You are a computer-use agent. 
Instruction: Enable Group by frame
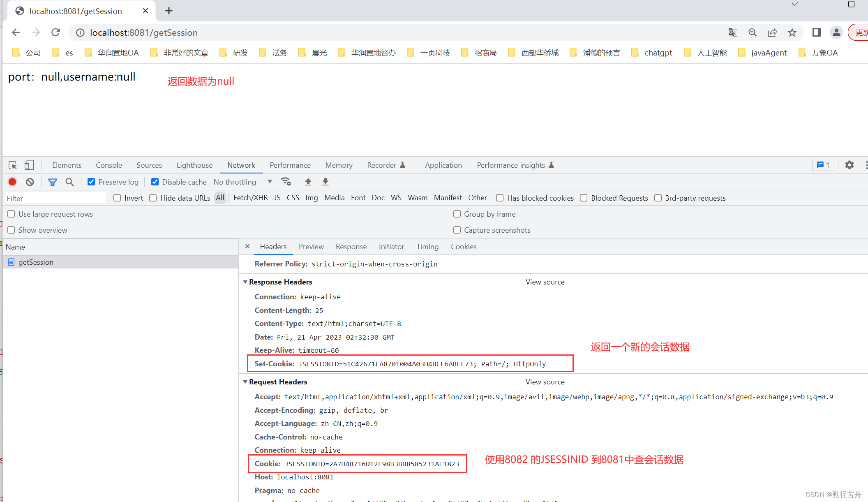click(457, 214)
